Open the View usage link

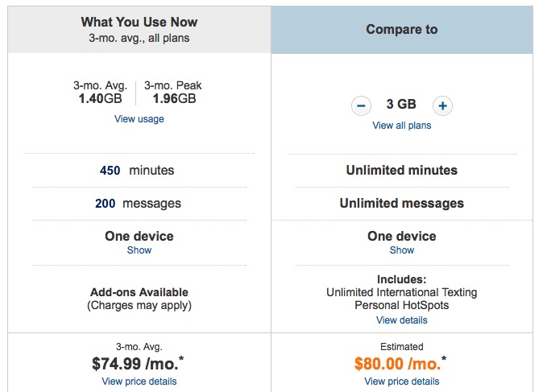(139, 119)
